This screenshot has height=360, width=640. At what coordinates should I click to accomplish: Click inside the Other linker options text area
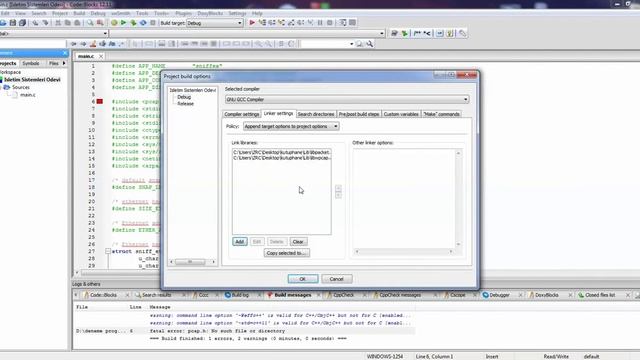tap(404, 199)
